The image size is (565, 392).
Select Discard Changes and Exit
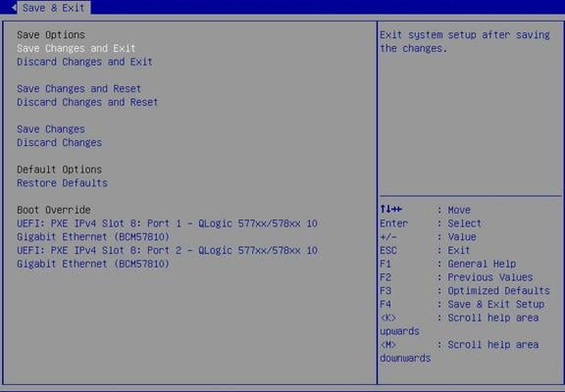(x=84, y=62)
